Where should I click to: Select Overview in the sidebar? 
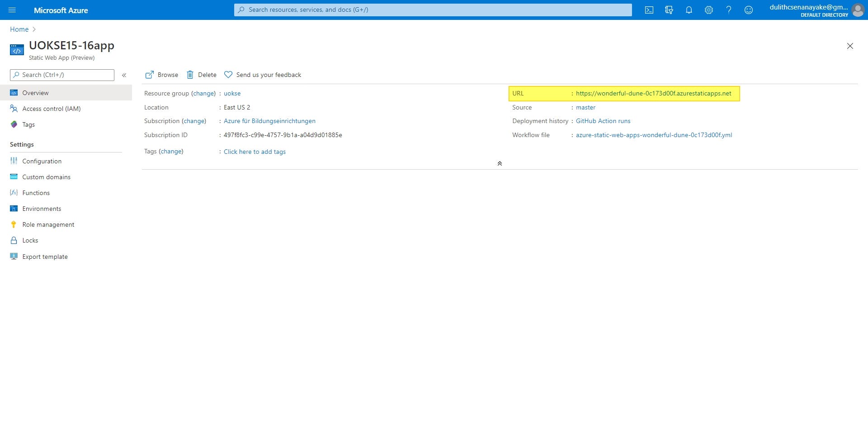click(x=66, y=93)
